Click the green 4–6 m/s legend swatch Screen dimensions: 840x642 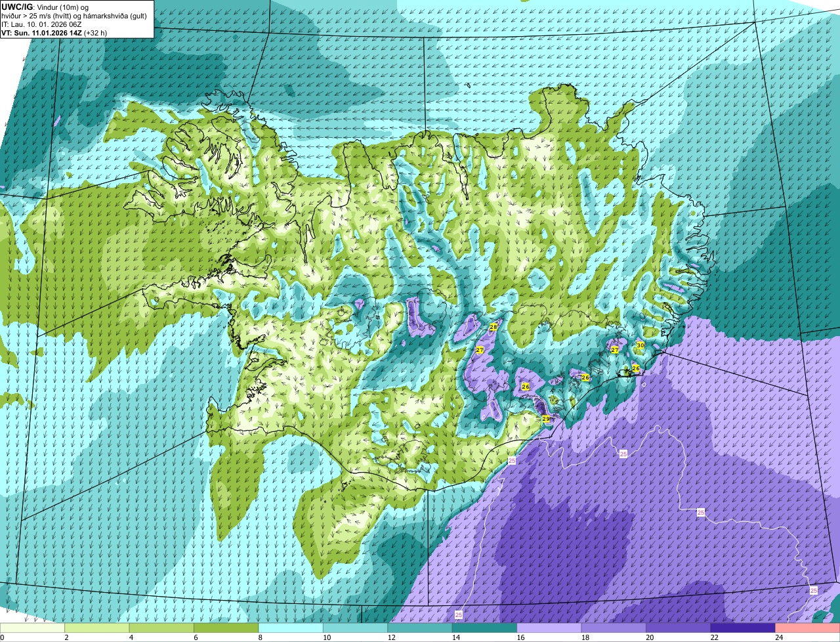163,628
